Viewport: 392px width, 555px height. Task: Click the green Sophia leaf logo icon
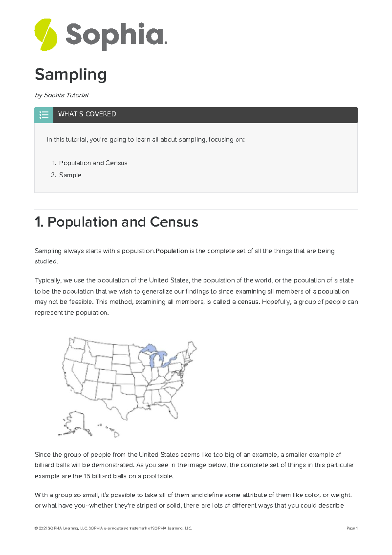[46, 35]
